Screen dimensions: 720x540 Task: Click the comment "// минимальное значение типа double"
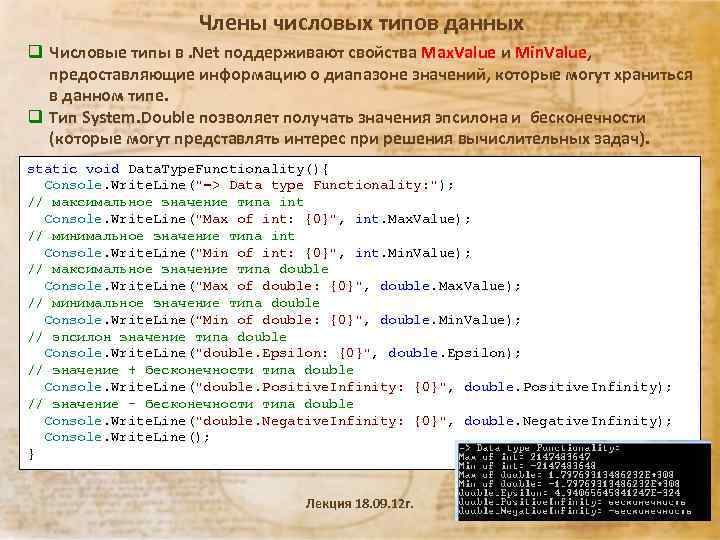[174, 304]
